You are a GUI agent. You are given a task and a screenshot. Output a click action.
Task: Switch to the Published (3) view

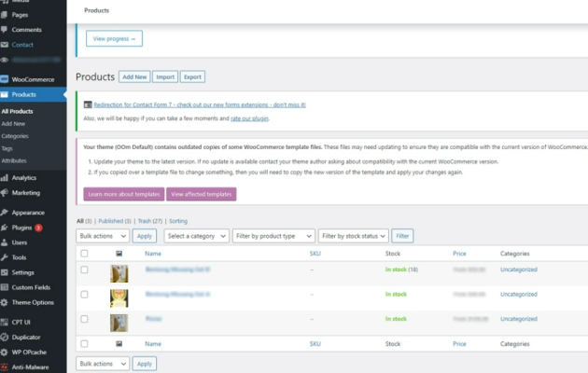click(x=115, y=221)
